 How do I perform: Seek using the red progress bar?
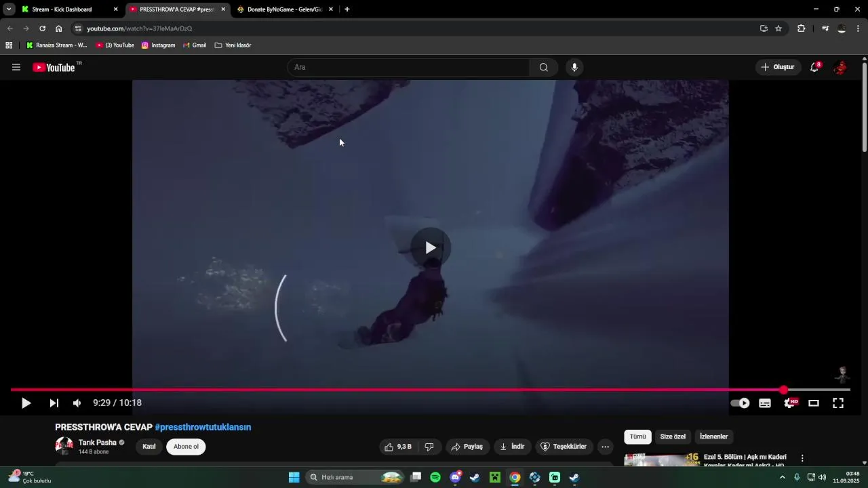click(431, 390)
